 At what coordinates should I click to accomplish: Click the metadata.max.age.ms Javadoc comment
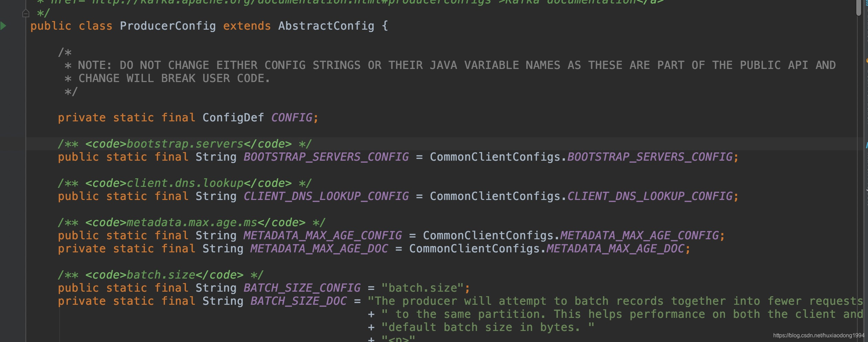coord(192,222)
